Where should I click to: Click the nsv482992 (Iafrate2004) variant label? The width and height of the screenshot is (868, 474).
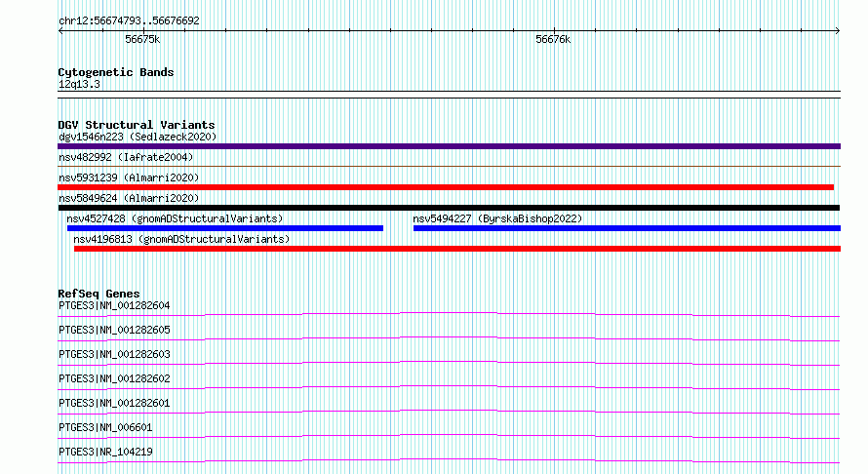pyautogui.click(x=126, y=157)
